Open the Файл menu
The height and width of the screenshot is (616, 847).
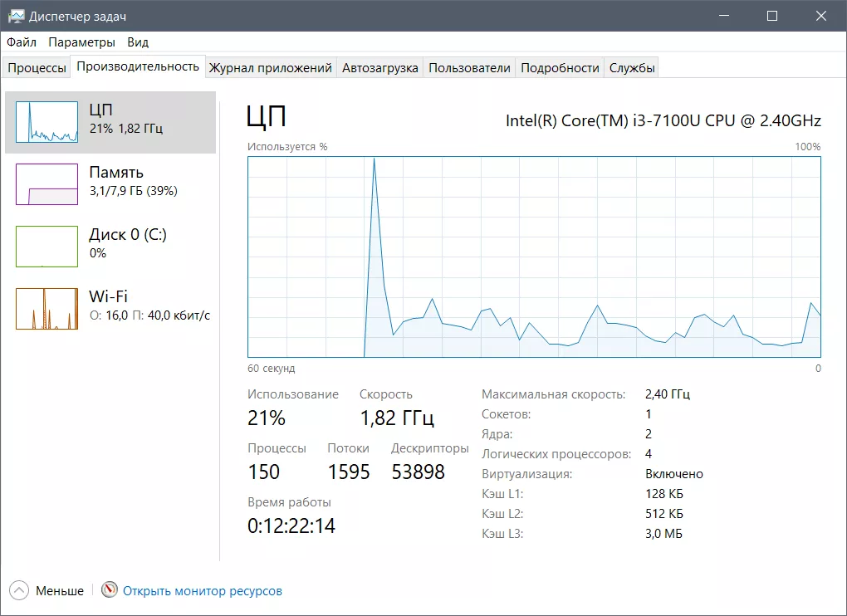coord(22,42)
